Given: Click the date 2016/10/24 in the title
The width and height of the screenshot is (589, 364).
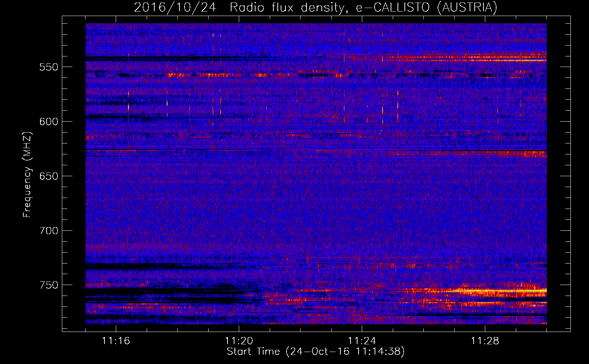Looking at the screenshot, I should (175, 7).
